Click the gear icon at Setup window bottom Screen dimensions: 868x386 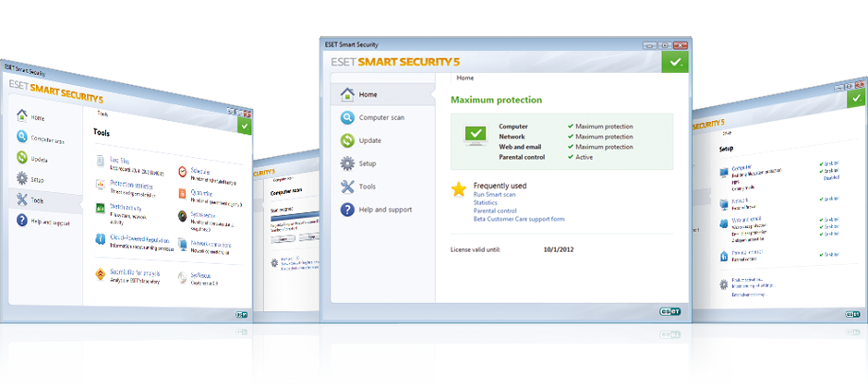724,284
